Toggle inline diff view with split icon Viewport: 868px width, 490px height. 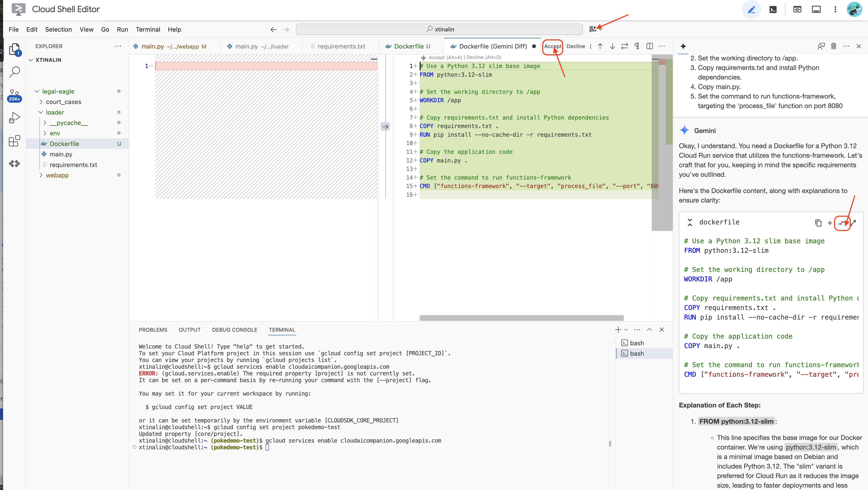point(650,46)
